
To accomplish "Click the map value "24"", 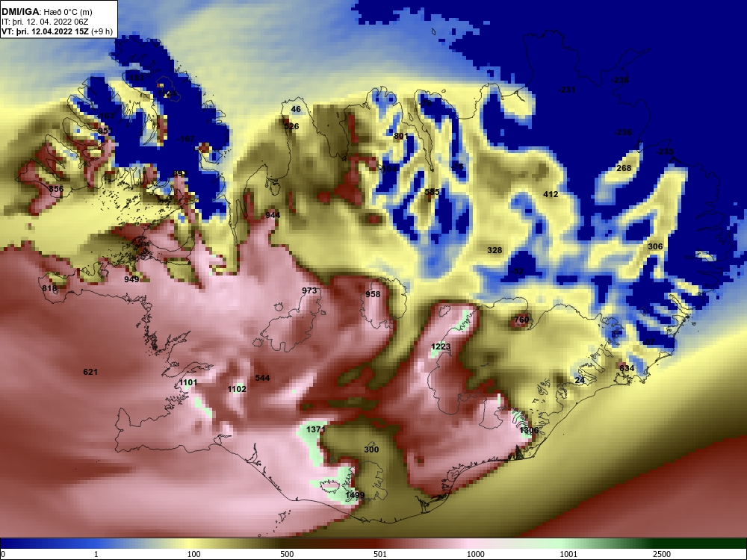I will (580, 380).
